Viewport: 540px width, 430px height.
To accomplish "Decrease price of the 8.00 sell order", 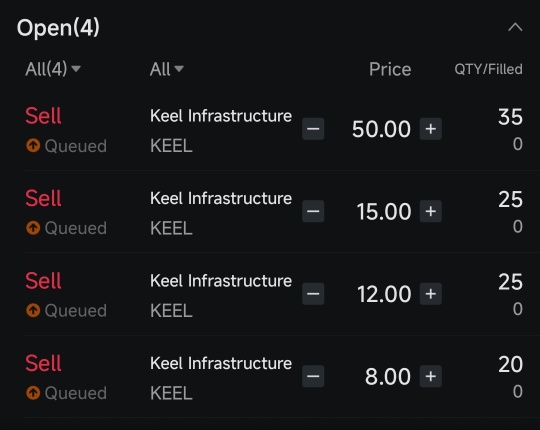I will [x=313, y=376].
